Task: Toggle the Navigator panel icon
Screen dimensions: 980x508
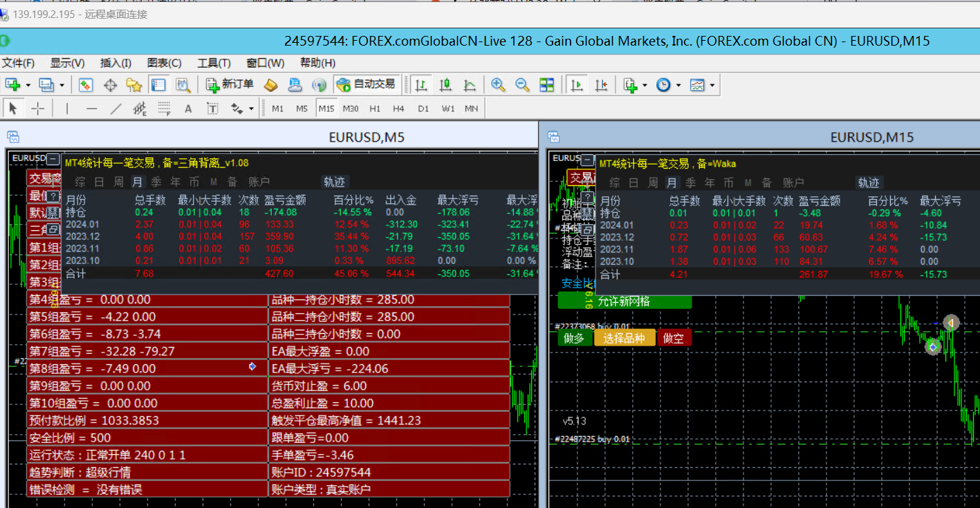Action: (134, 85)
